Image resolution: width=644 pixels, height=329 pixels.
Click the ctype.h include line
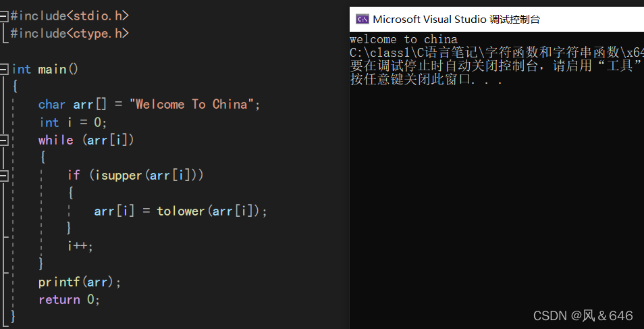[70, 33]
